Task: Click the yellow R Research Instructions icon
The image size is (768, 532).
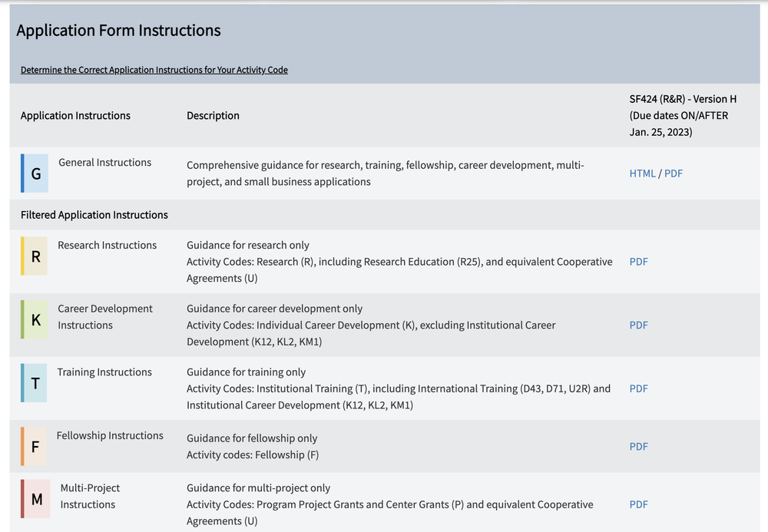Action: tap(35, 256)
